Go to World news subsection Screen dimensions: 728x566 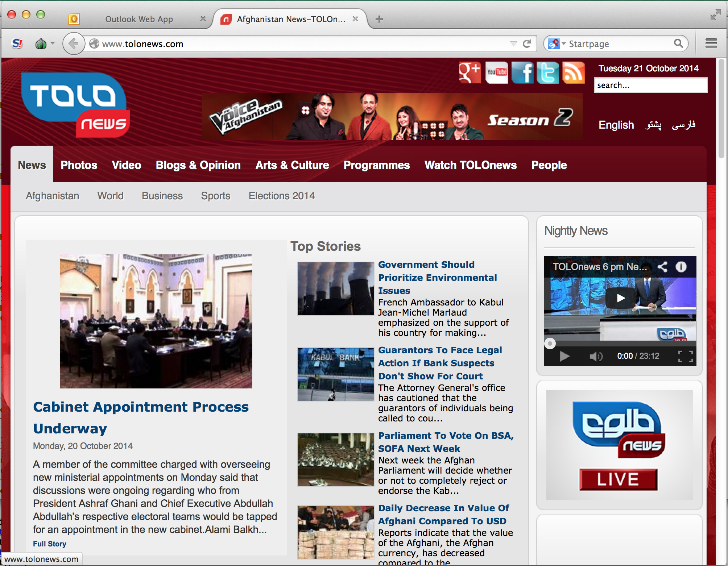click(x=111, y=196)
